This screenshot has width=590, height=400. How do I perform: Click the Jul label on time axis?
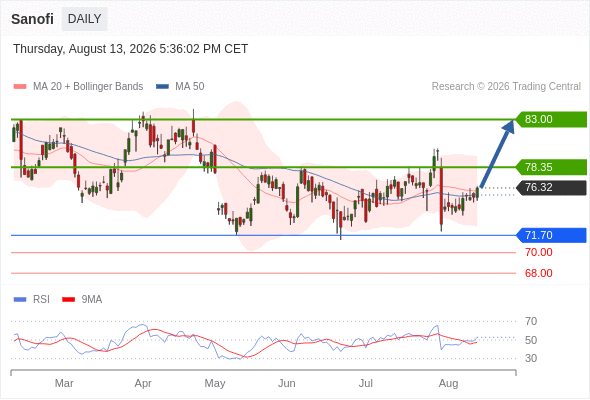pos(366,383)
